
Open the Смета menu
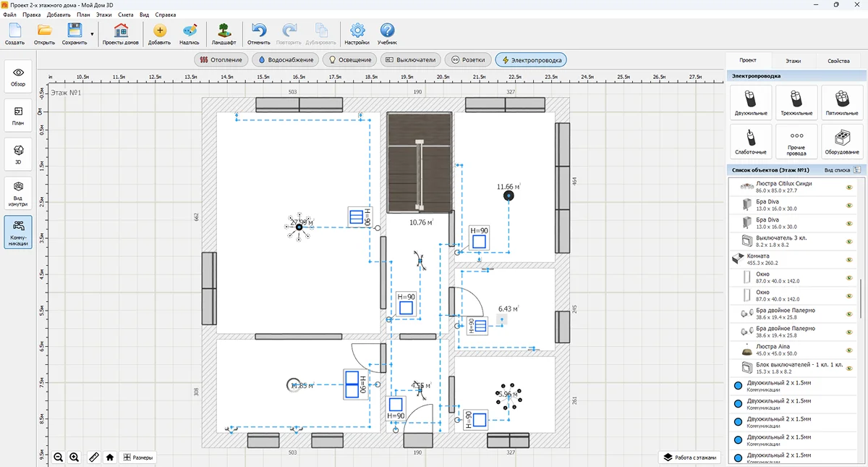pyautogui.click(x=125, y=14)
